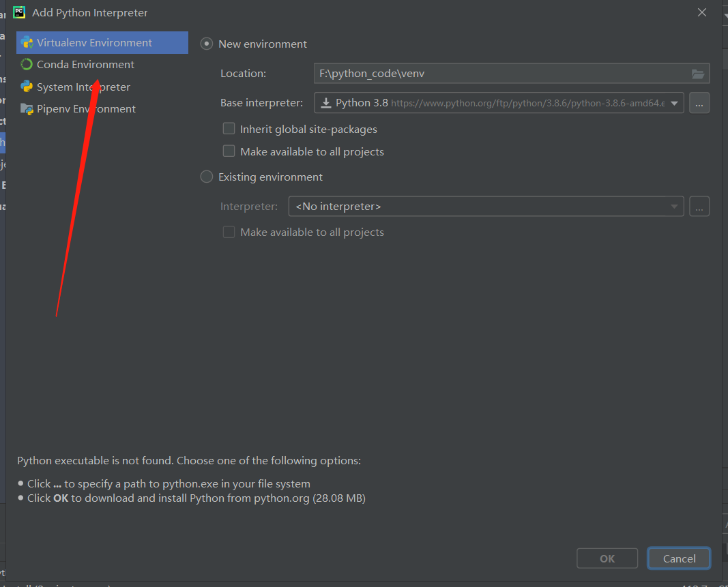Click the 'Python executable is not found' message

(x=189, y=461)
